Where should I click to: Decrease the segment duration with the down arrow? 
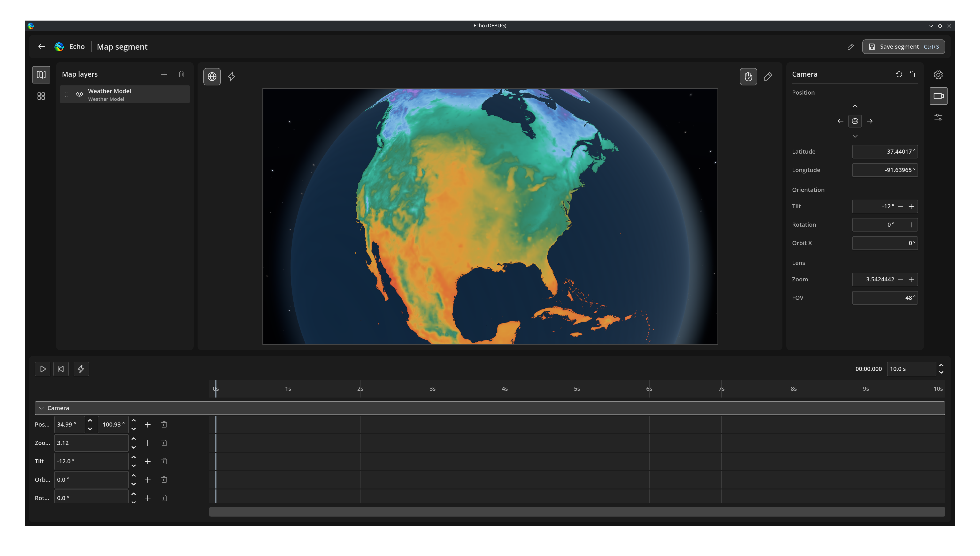pos(941,372)
